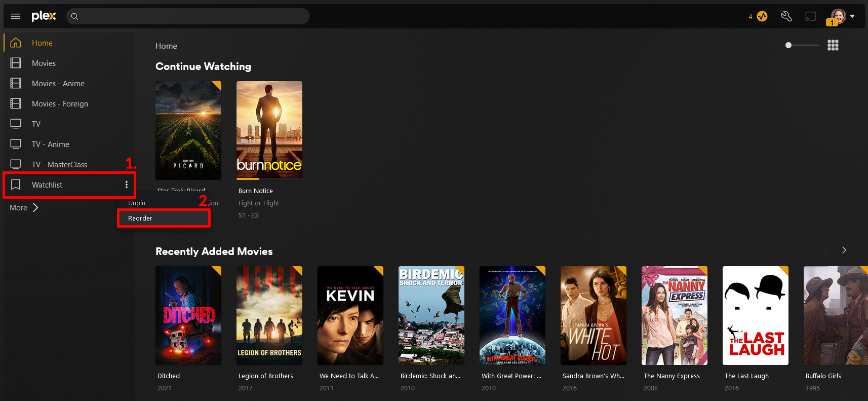Viewport: 868px width, 401px height.
Task: Click the Home house icon in sidebar
Action: (x=16, y=43)
